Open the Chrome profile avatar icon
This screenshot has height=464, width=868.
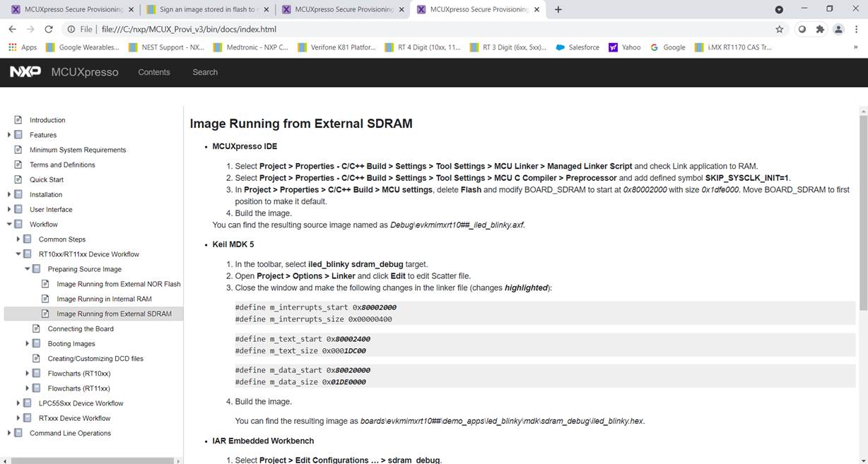(x=838, y=29)
